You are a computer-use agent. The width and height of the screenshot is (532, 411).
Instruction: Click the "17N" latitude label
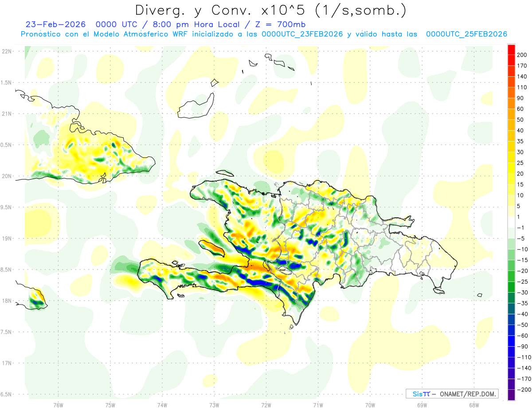(x=7, y=364)
